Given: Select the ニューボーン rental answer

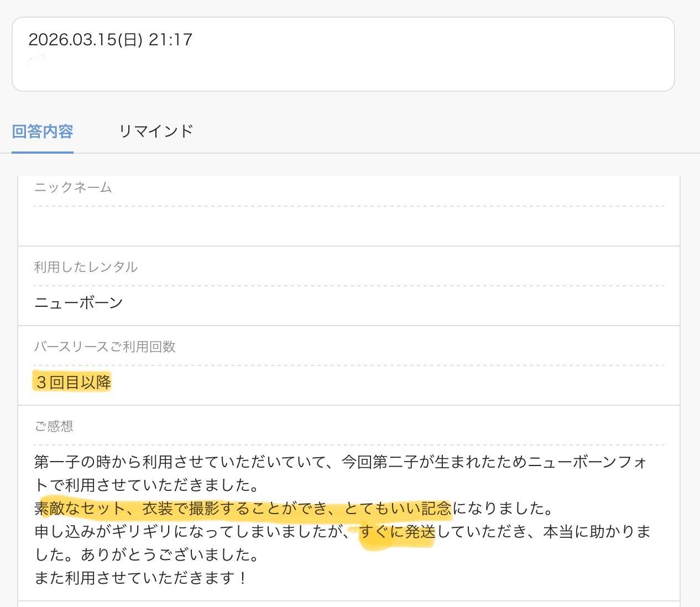Looking at the screenshot, I should (79, 303).
